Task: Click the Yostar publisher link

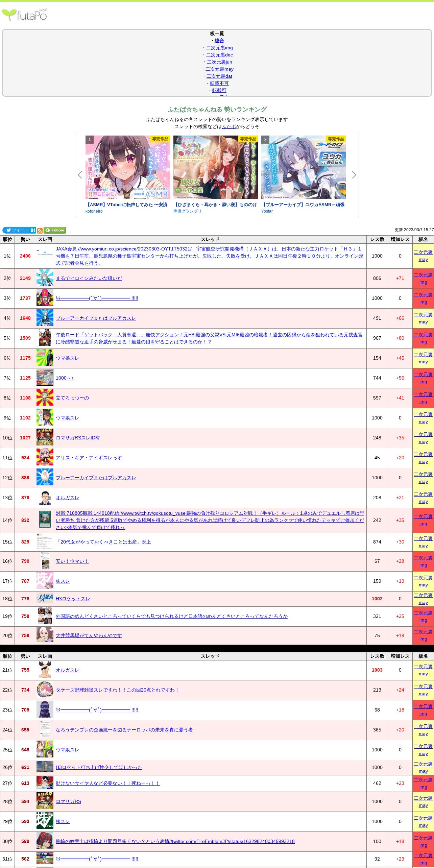Action: tap(267, 211)
